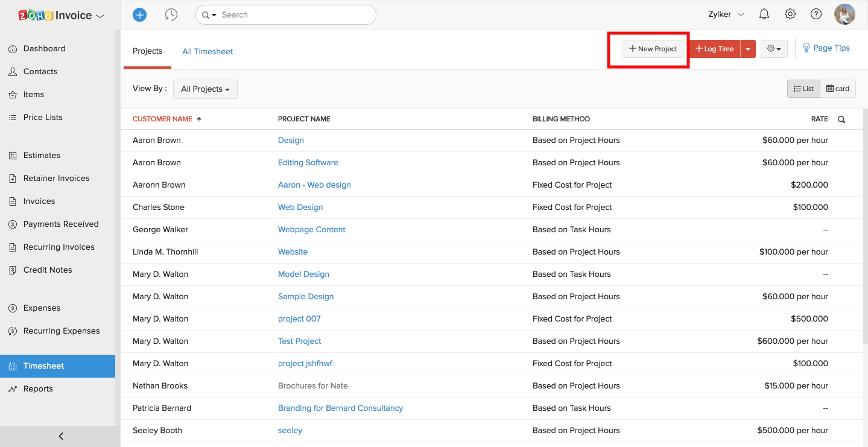Click the blue quick create plus icon
The image size is (868, 447).
[x=139, y=14]
